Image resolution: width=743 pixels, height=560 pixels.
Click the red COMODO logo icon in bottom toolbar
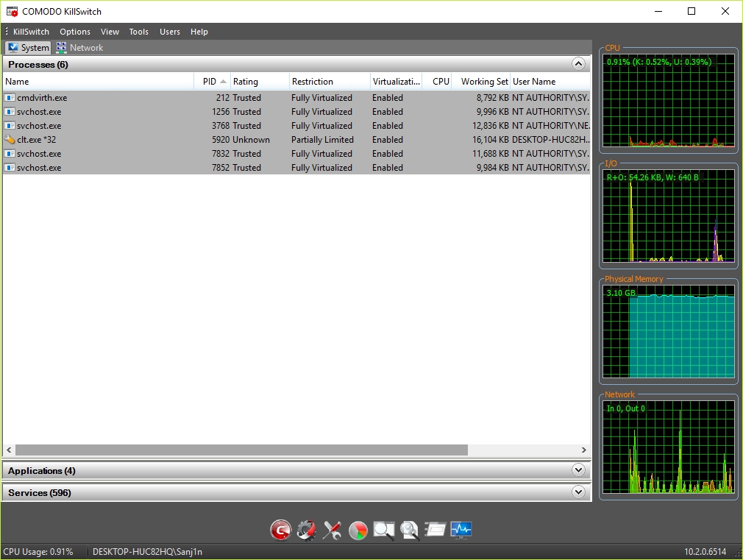pyautogui.click(x=280, y=530)
